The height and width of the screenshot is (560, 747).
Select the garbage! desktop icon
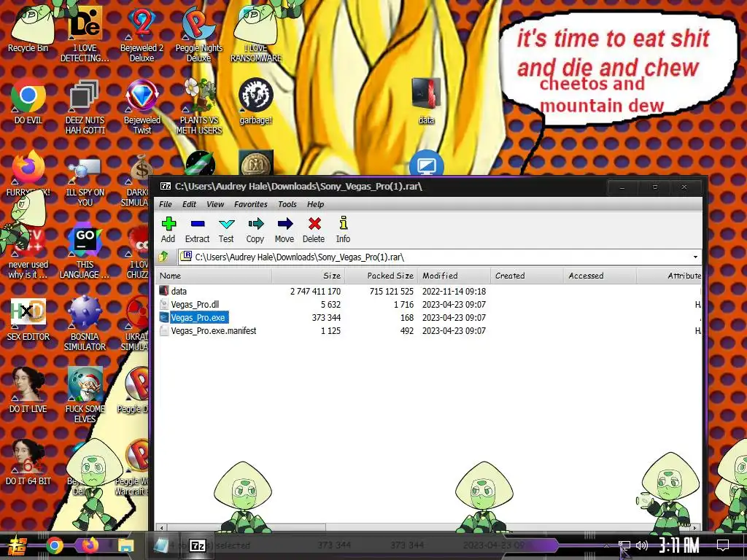256,101
